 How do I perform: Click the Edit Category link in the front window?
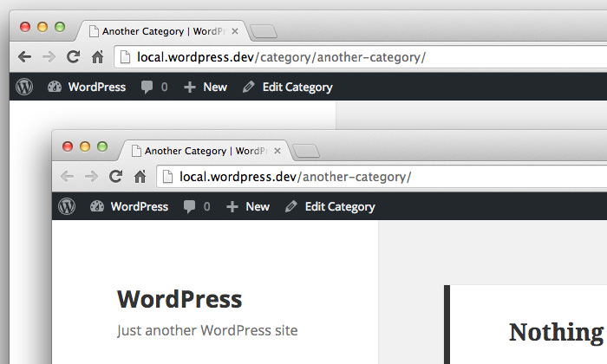[340, 207]
